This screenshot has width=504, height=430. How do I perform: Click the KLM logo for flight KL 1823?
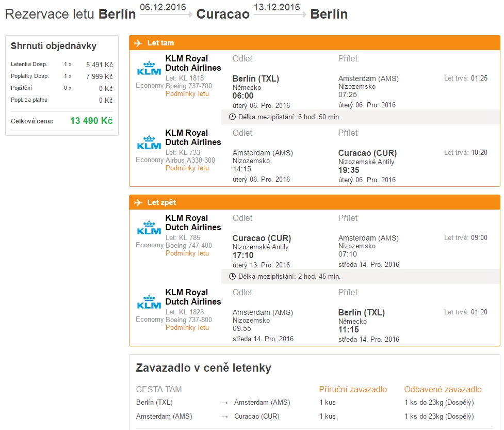149,302
